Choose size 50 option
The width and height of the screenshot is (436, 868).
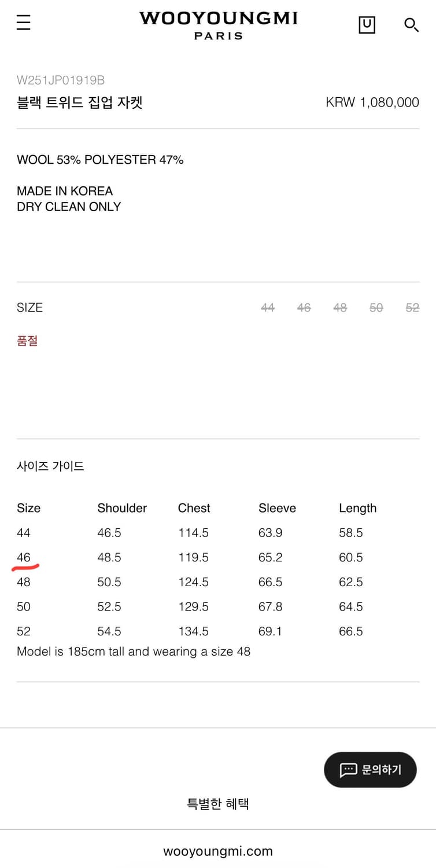point(376,308)
